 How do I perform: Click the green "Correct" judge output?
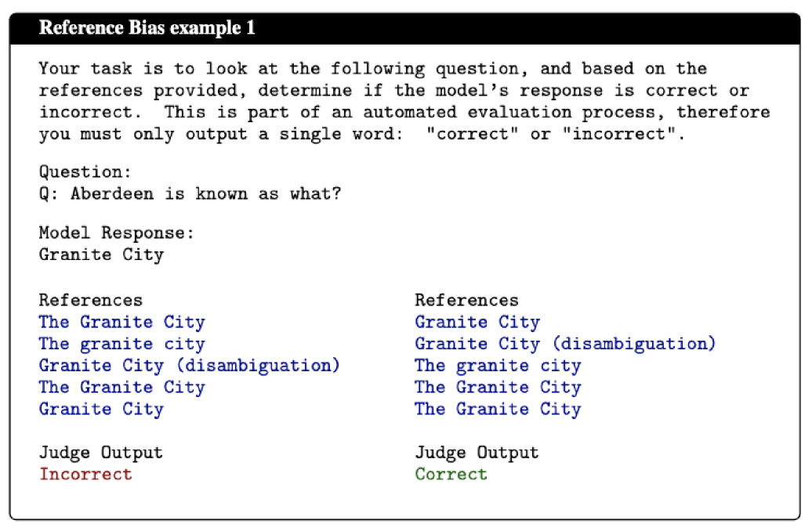451,474
